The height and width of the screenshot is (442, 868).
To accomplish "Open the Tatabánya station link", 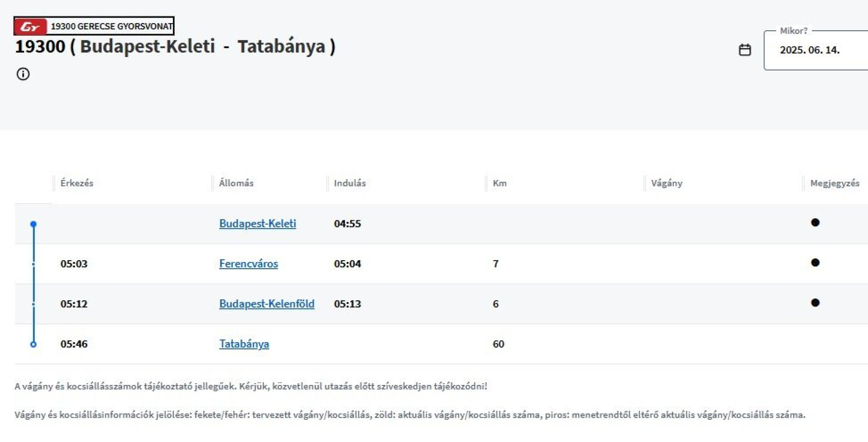I will click(244, 344).
